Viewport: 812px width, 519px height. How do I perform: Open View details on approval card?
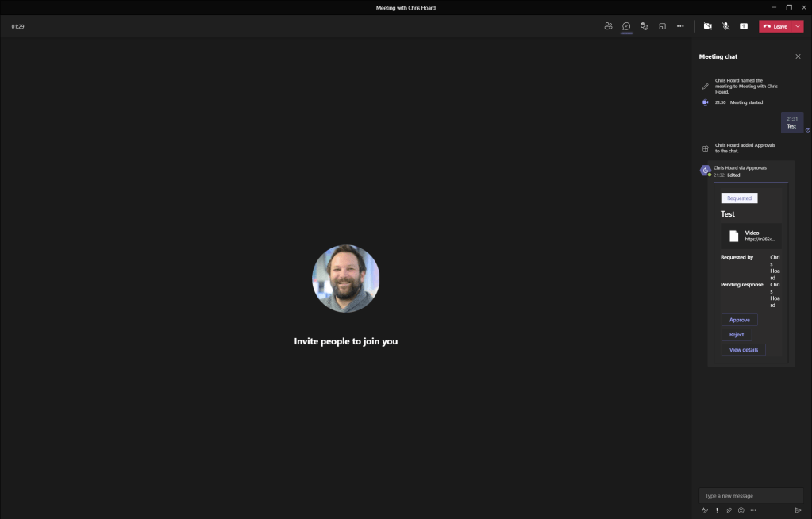coord(743,349)
